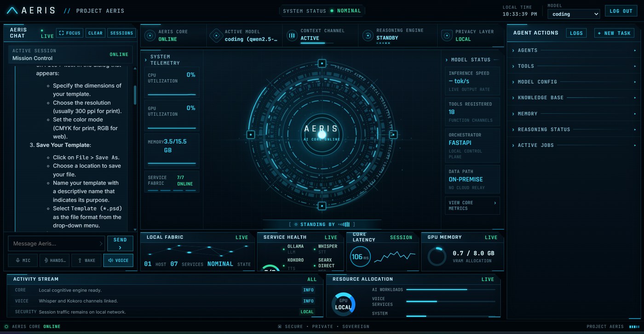Clear the chat with CLEAR button

(x=95, y=33)
